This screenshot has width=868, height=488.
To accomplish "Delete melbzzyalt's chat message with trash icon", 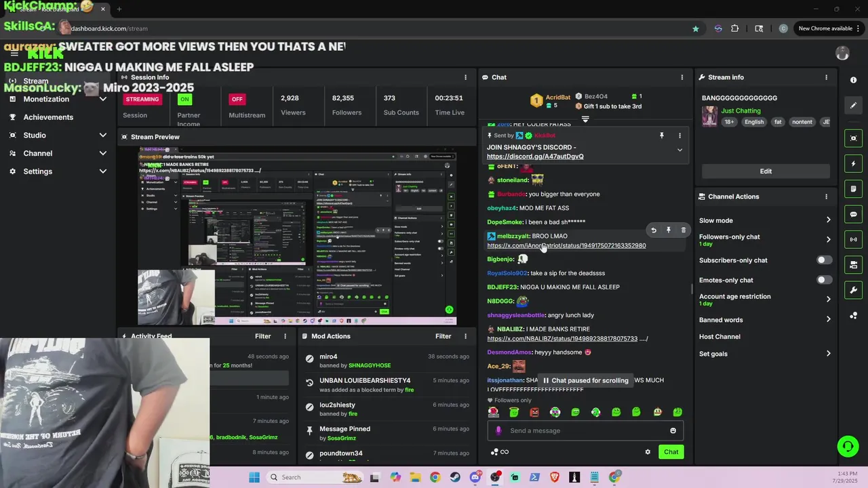I will click(683, 230).
